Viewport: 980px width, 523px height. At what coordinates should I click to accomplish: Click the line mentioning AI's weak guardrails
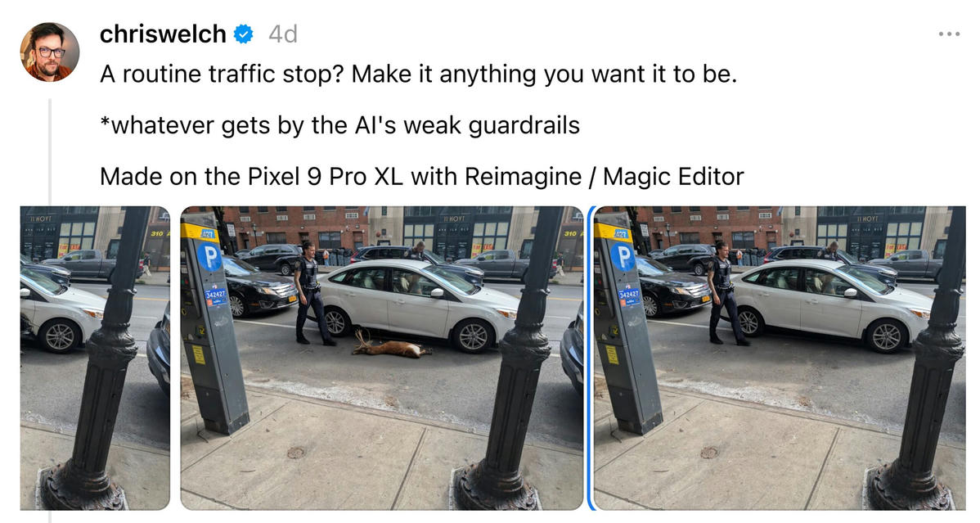point(339,125)
